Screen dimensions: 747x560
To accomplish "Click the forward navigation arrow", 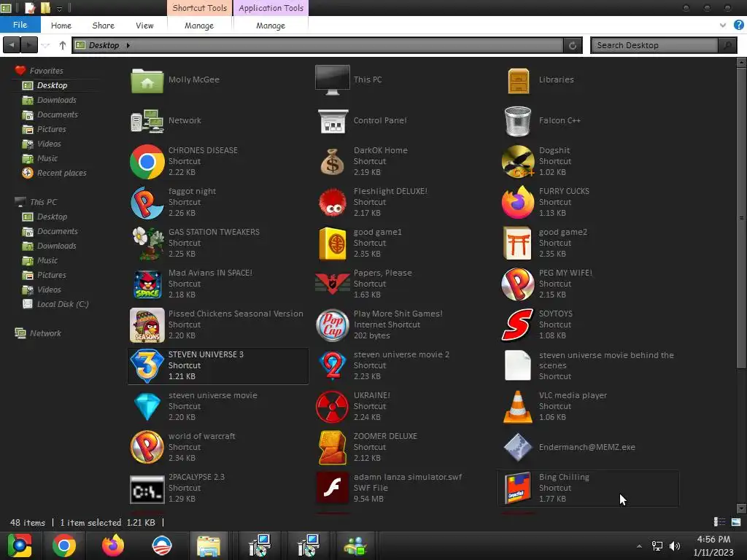I will (x=29, y=45).
